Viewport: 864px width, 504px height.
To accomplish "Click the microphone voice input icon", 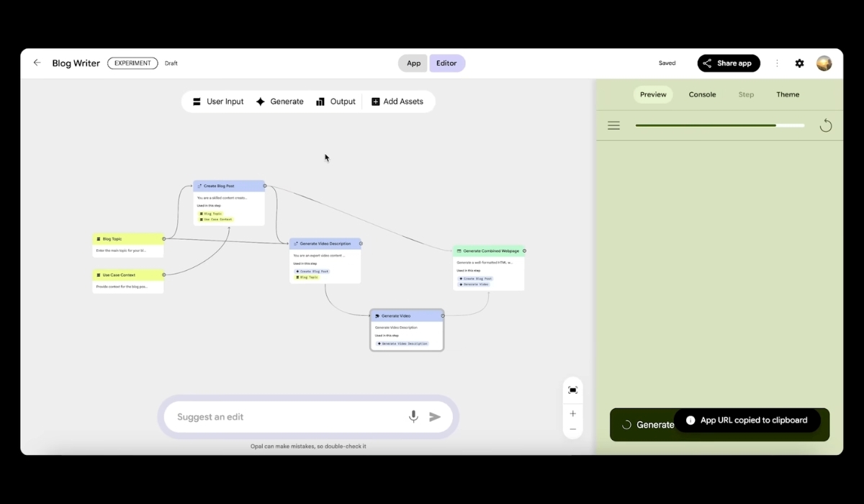I will (x=413, y=417).
